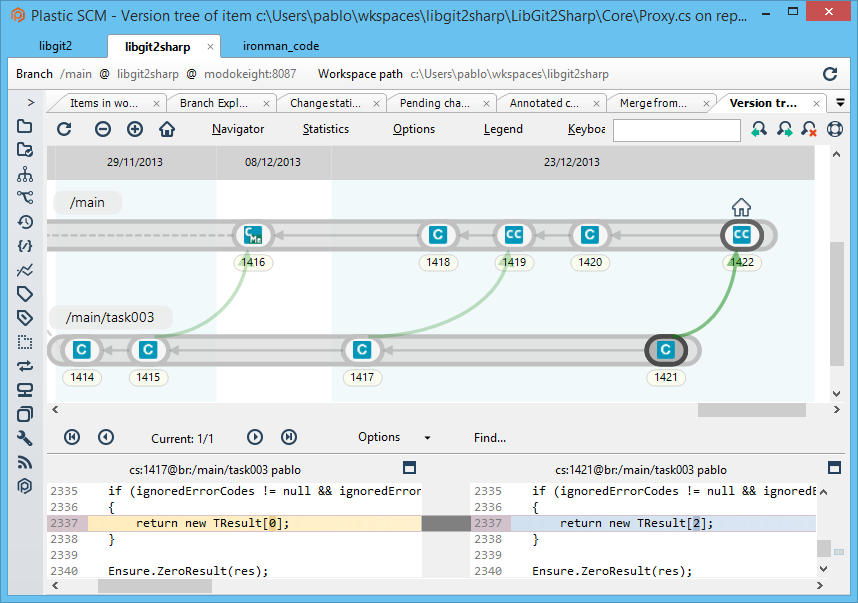Expand the collapsed left sidebar arrow

[x=31, y=102]
